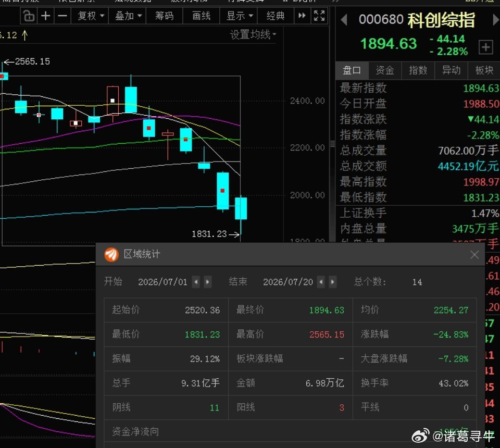Open 设置均线 dropdown
Viewport: 500px width, 448px height.
(253, 34)
